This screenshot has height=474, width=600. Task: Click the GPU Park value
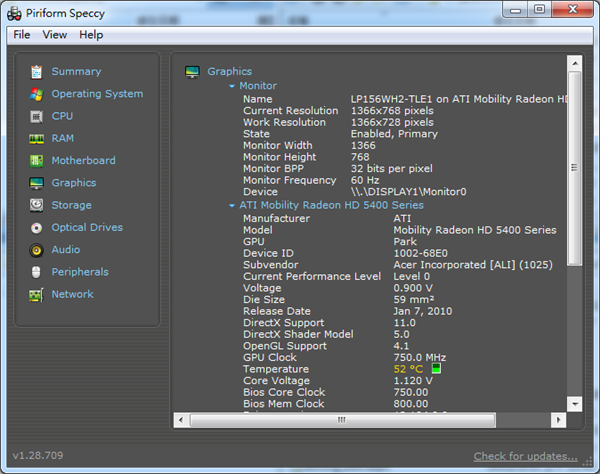click(405, 242)
